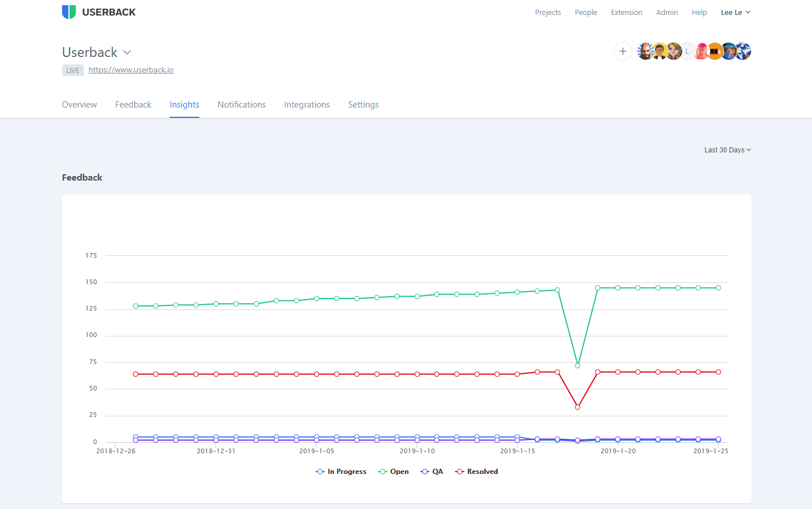Click the 2019-1-20 date axis label
The width and height of the screenshot is (812, 509).
618,451
